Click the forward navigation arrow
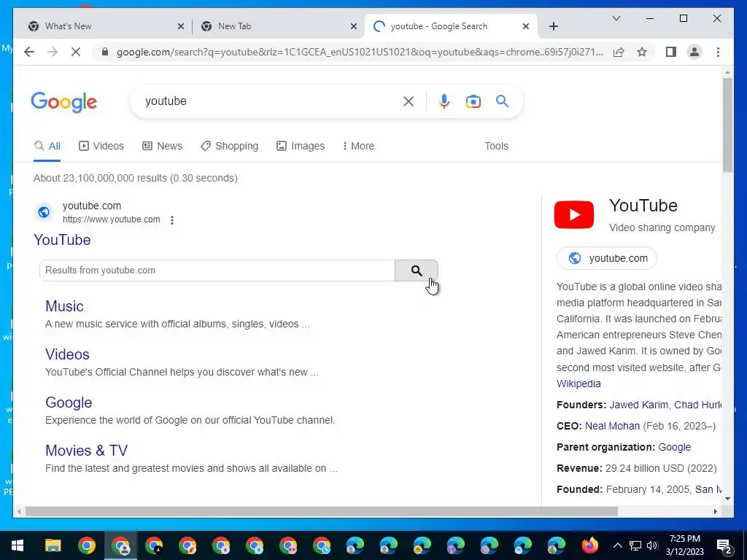Viewport: 747px width, 560px height. pos(53,52)
